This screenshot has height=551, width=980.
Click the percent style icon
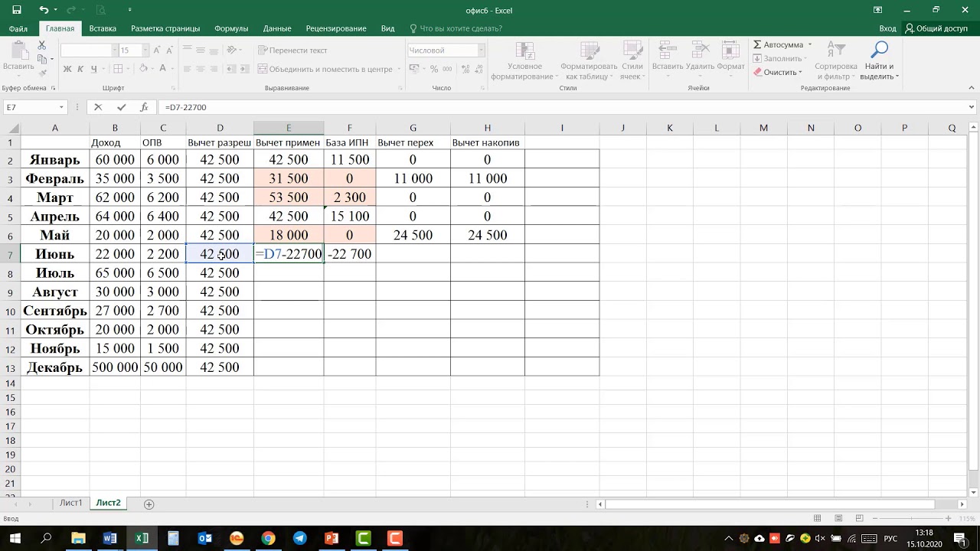click(435, 69)
